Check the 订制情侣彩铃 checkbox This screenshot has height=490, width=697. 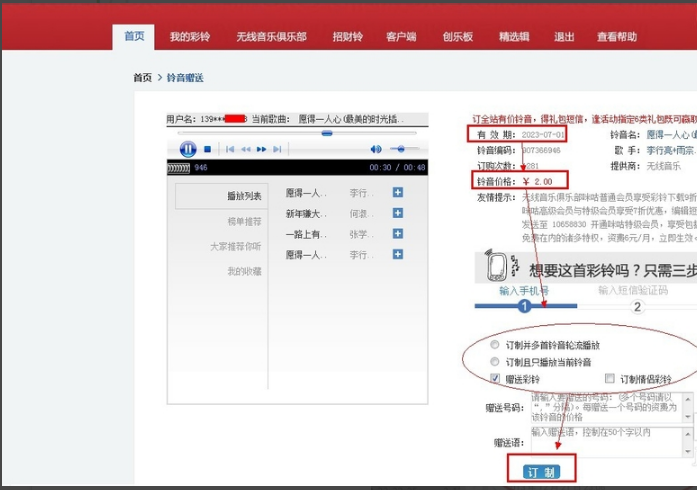[x=609, y=378]
